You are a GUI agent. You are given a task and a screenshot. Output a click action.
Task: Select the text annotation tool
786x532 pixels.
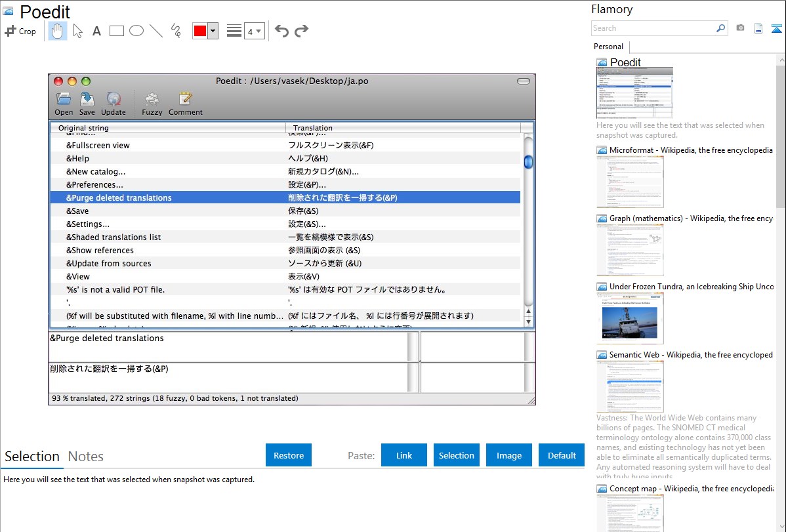click(96, 31)
